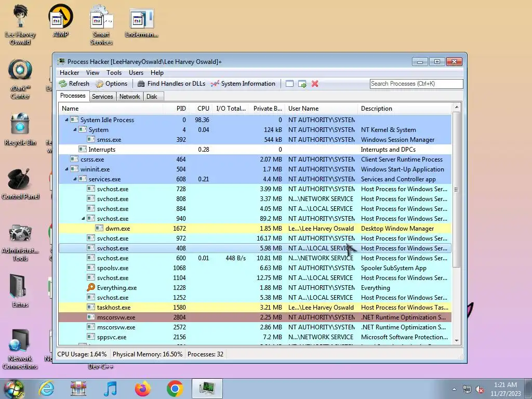Sort by the PID column header

[176, 108]
